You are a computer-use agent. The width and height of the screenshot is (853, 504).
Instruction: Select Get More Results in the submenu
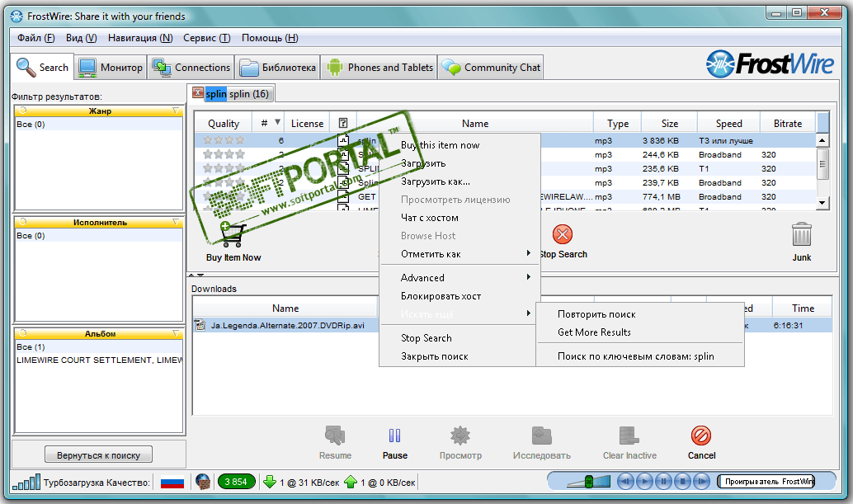(x=640, y=332)
